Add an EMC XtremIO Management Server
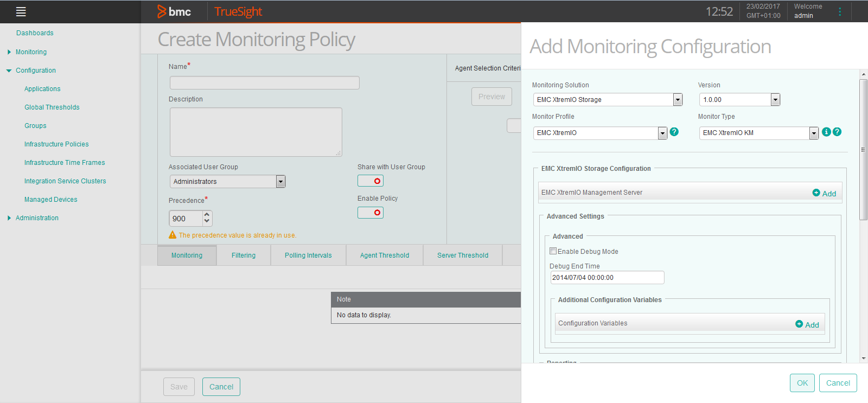 coord(824,193)
